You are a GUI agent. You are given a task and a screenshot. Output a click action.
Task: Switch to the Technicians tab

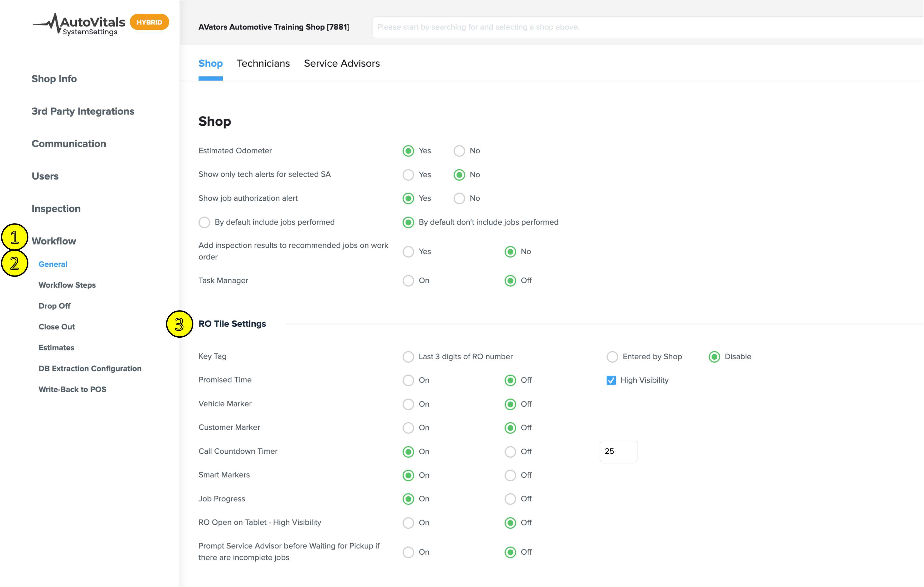tap(263, 63)
